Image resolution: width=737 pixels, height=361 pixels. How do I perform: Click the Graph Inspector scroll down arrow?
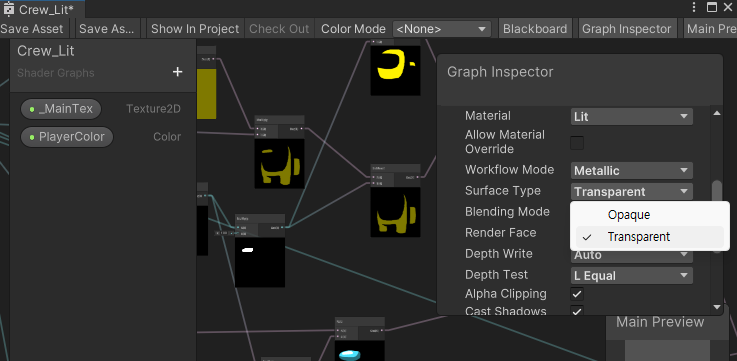point(716,307)
